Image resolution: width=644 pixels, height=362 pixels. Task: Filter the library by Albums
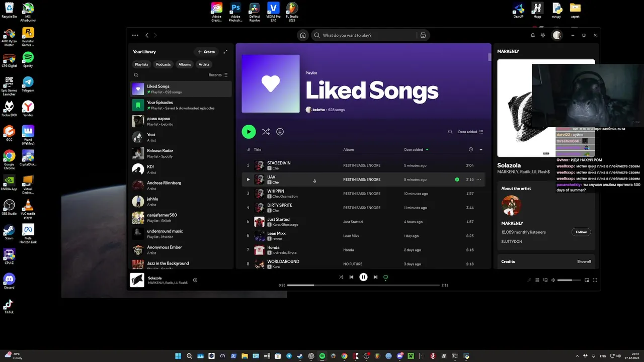[185, 64]
